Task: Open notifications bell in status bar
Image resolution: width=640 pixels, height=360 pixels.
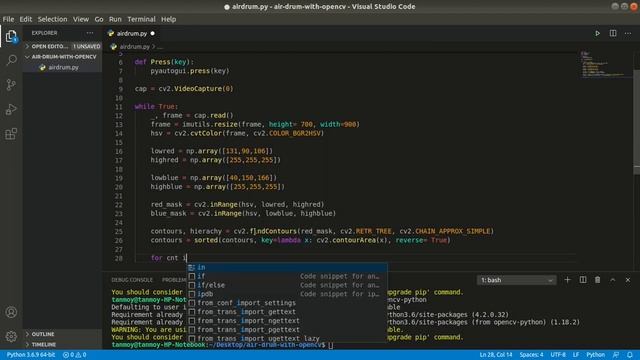Action: 630,355
